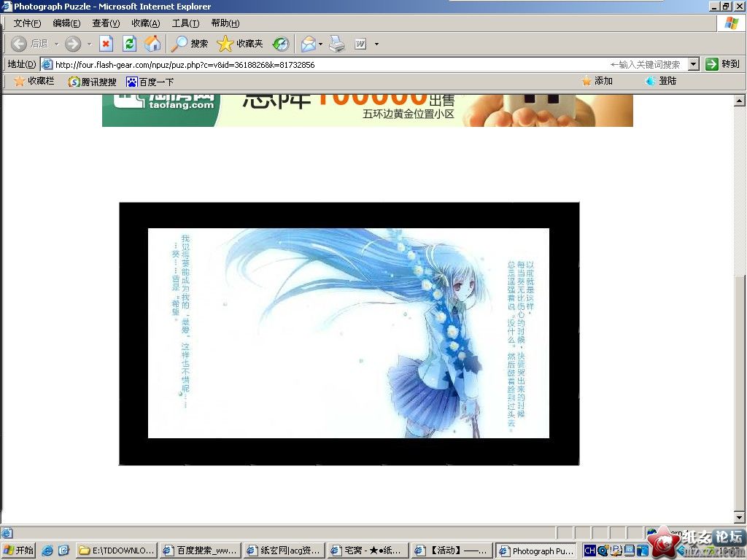
Task: Switch to 百度搜索_ww... taskbar window
Action: (200, 551)
